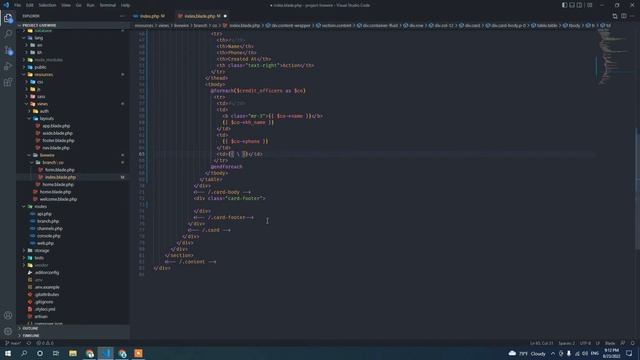Collapse the routes folder
Image resolution: width=640 pixels, height=360 pixels.
pyautogui.click(x=40, y=207)
